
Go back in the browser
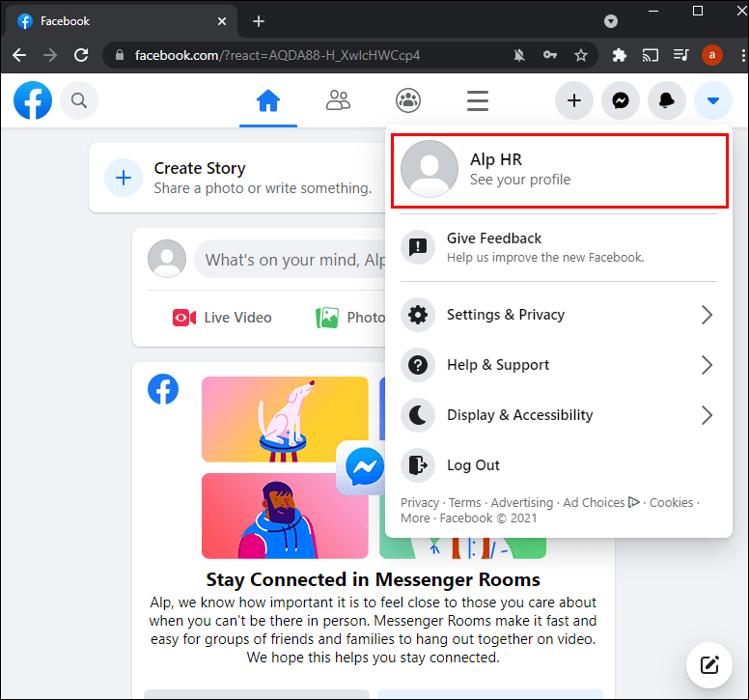pos(19,55)
